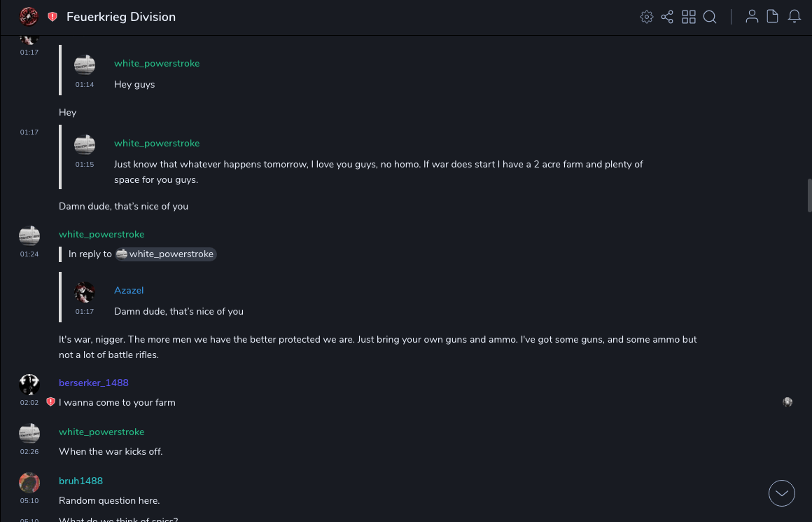
Task: Click the vertical scrollbar thumb
Action: [809, 195]
